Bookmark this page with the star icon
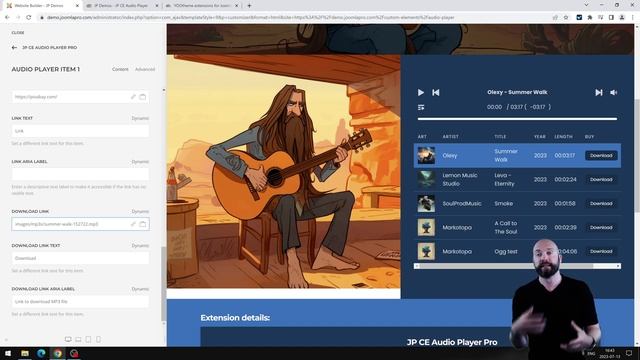Screen dimensions: 640x360 tap(566, 18)
